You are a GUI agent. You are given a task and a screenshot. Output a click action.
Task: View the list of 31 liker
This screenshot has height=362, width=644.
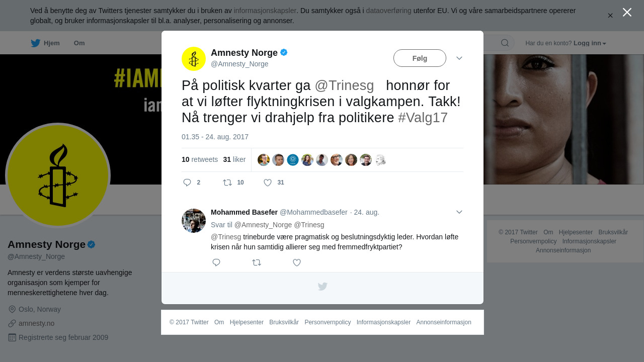pos(234,159)
